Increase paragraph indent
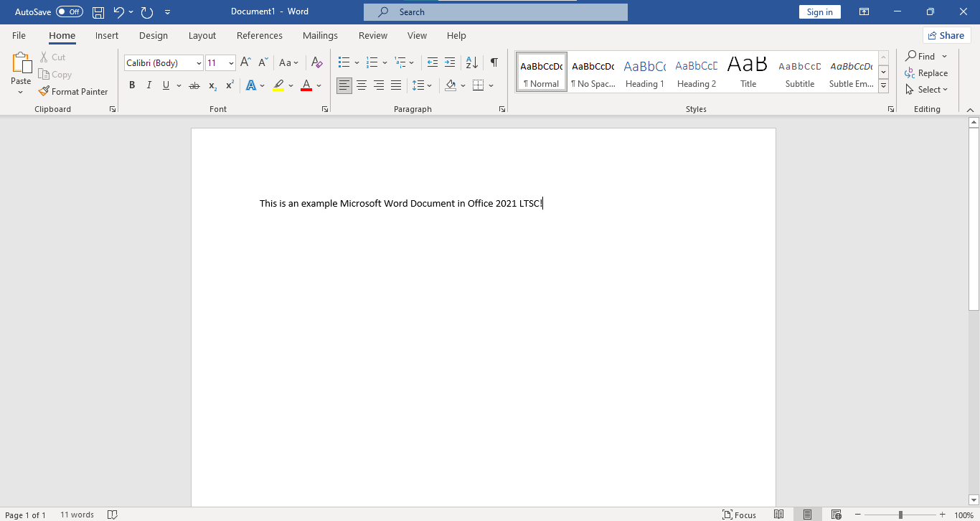Viewport: 980px width, 521px height. [x=450, y=62]
